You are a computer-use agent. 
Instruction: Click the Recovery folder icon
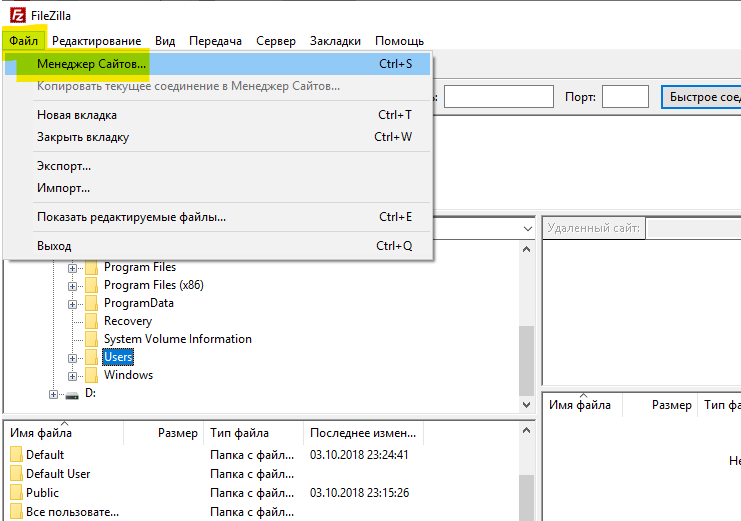91,321
